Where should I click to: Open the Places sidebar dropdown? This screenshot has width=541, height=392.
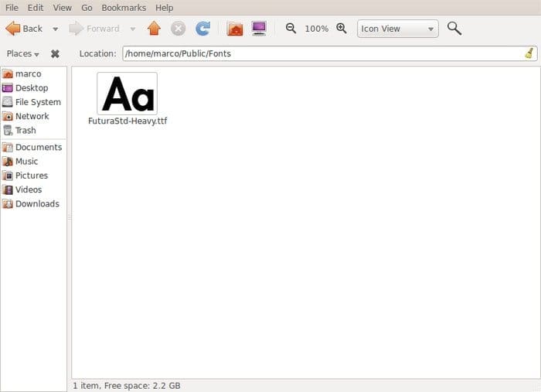22,54
